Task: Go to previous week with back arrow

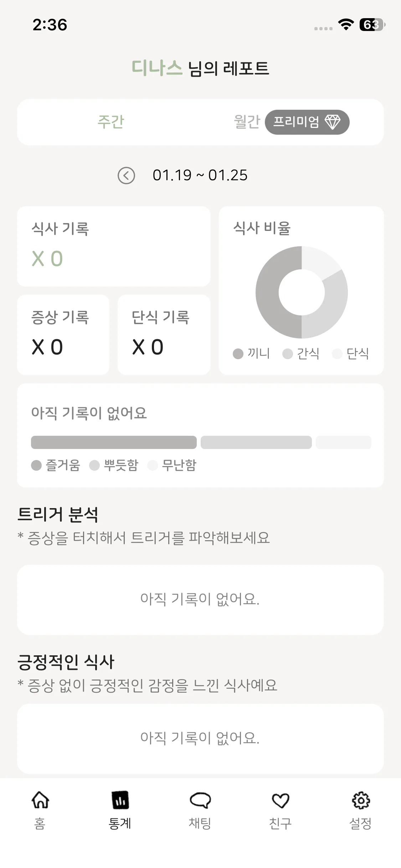Action: coord(126,175)
